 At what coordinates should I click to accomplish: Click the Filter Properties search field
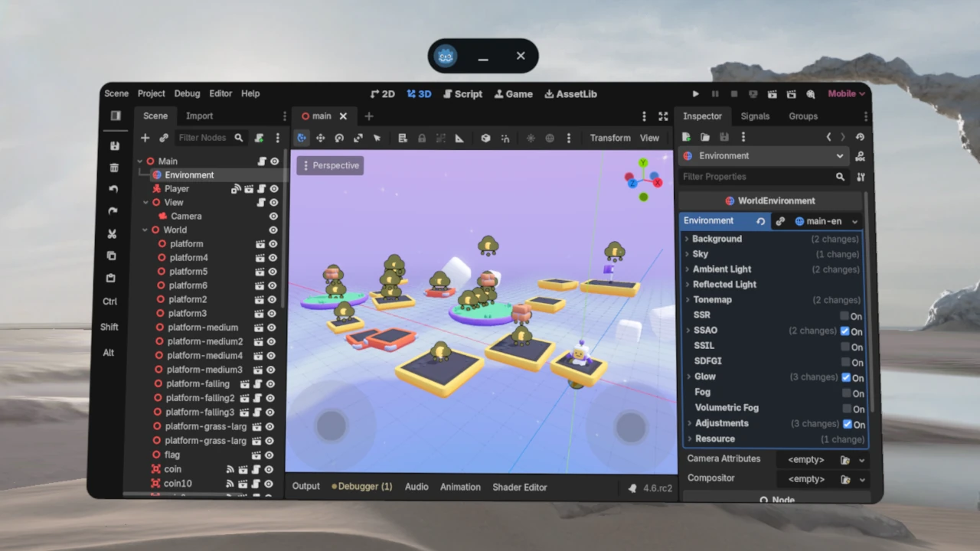[x=756, y=177]
